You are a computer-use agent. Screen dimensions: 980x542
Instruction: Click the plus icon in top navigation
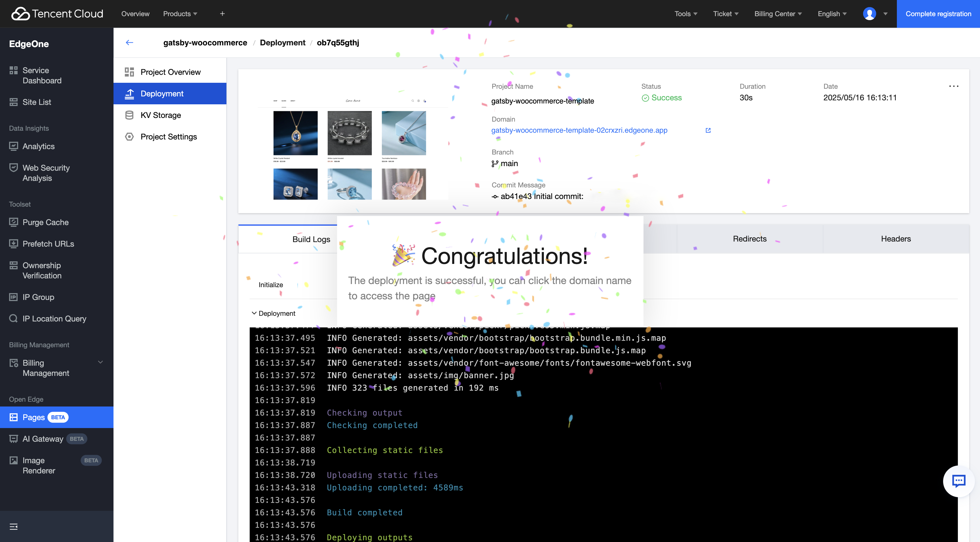tap(222, 14)
